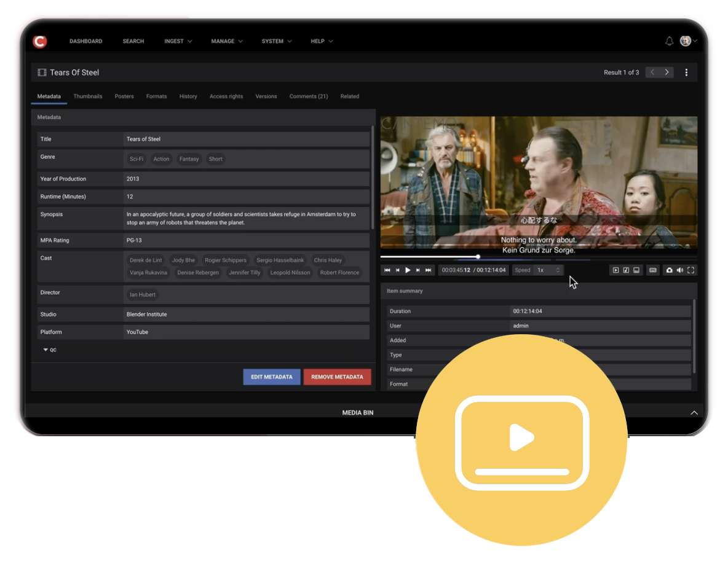Open the Search page
This screenshot has height=564, width=728.
(133, 41)
